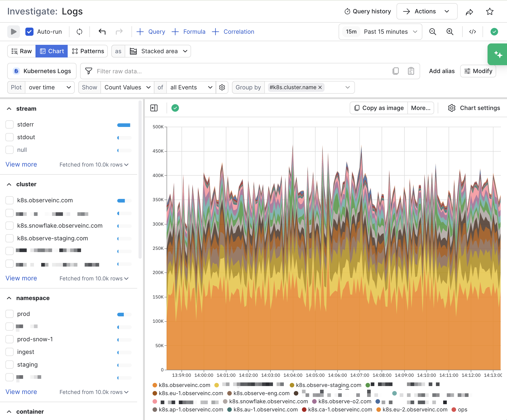
Task: Switch to the Patterns view tab
Action: click(88, 51)
